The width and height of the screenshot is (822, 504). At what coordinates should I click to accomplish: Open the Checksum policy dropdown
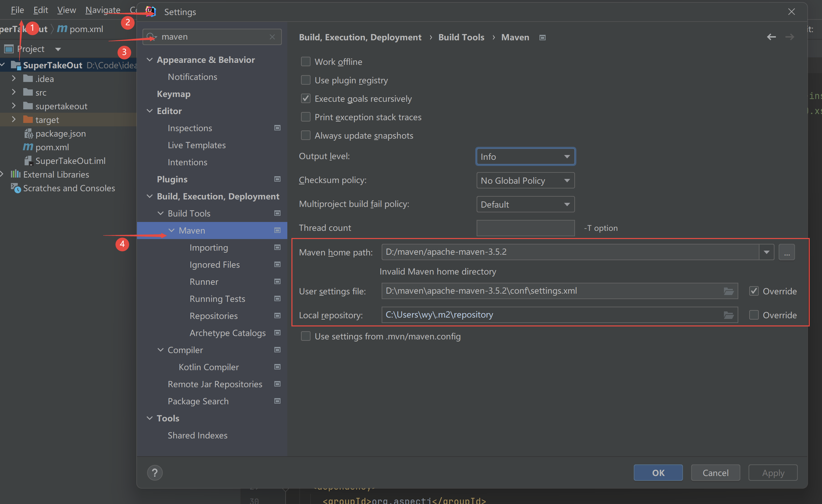(525, 181)
